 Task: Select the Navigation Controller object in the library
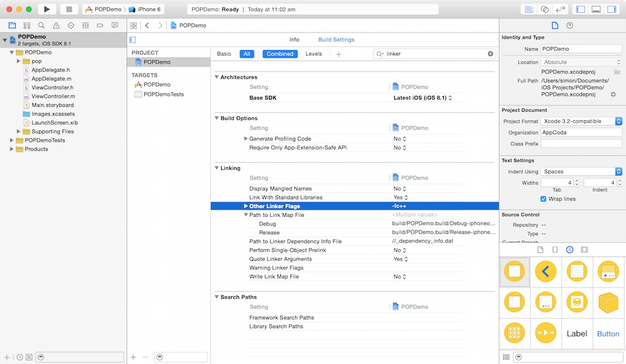(545, 272)
